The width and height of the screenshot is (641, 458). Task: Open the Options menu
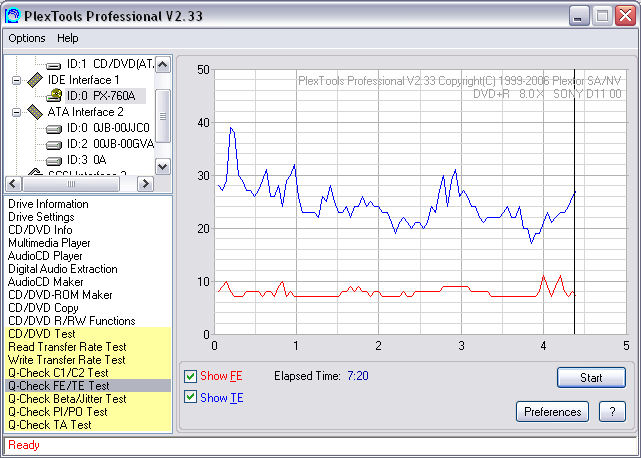27,38
